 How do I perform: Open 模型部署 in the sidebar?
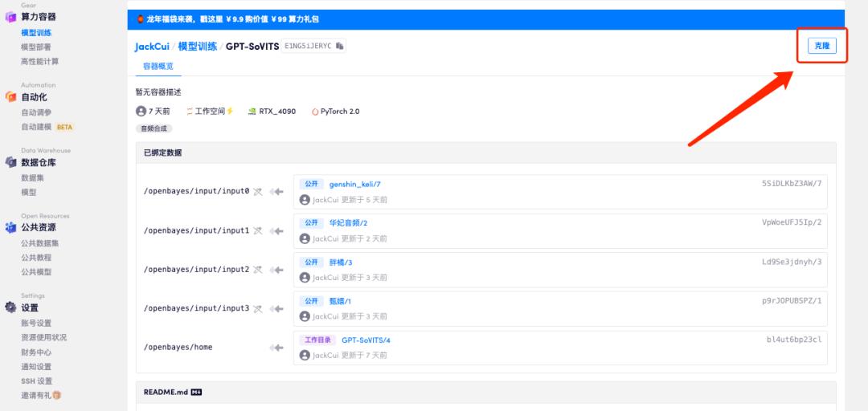[36, 47]
